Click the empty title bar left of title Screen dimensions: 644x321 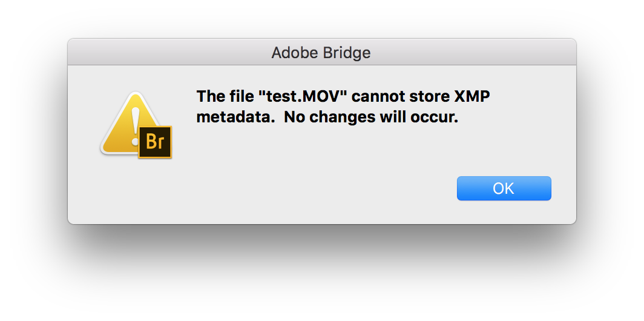click(169, 53)
